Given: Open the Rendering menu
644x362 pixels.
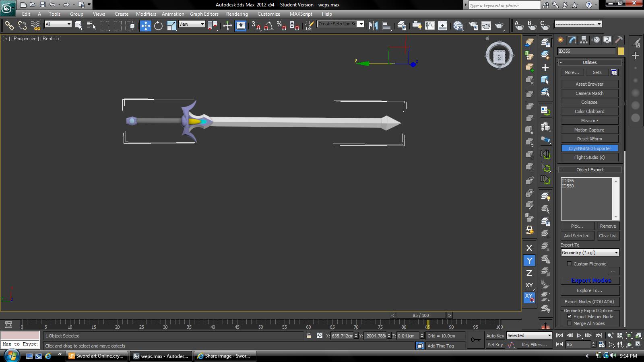Looking at the screenshot, I should [237, 14].
